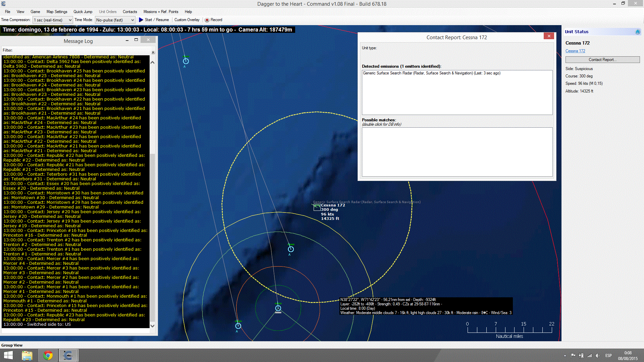Select the ship unit at range circles center

click(278, 308)
